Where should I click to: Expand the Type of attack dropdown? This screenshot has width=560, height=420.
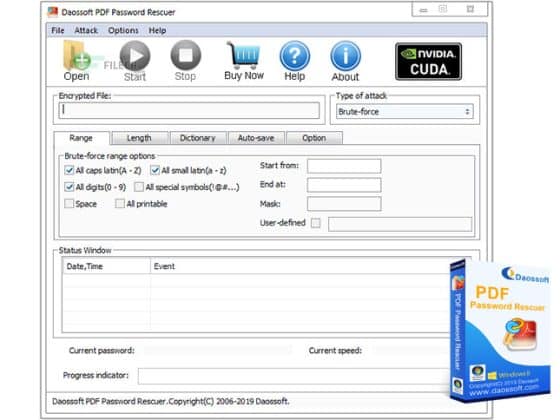click(x=405, y=111)
